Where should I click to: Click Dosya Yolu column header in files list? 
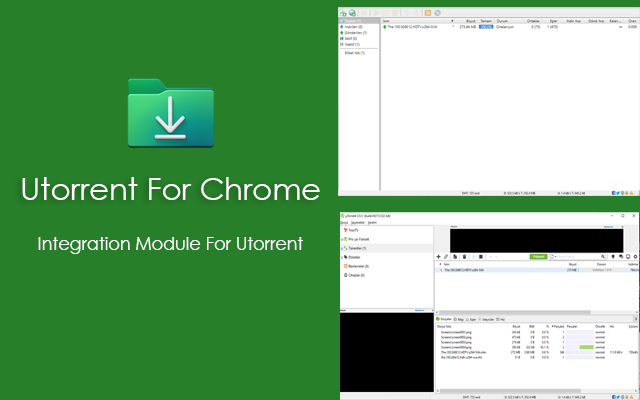[x=471, y=327]
